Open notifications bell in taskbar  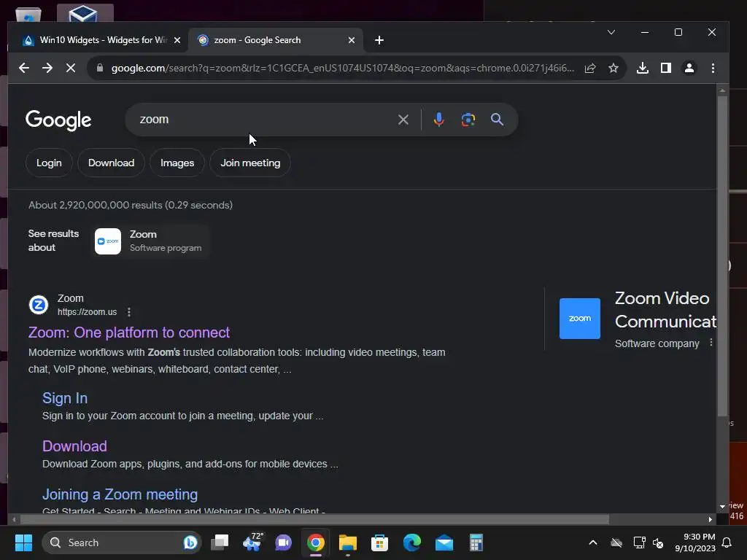727,542
